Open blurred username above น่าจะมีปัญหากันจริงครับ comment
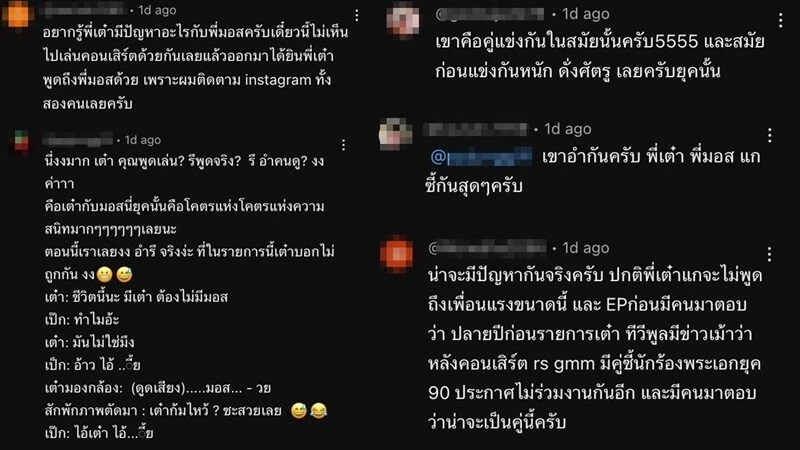This screenshot has width=800, height=450. click(488, 248)
